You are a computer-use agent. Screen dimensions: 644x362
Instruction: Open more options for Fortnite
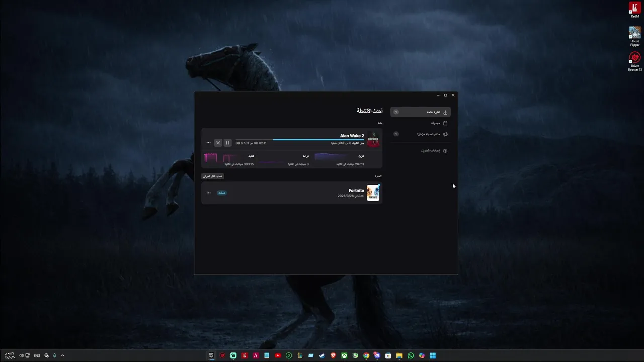208,193
